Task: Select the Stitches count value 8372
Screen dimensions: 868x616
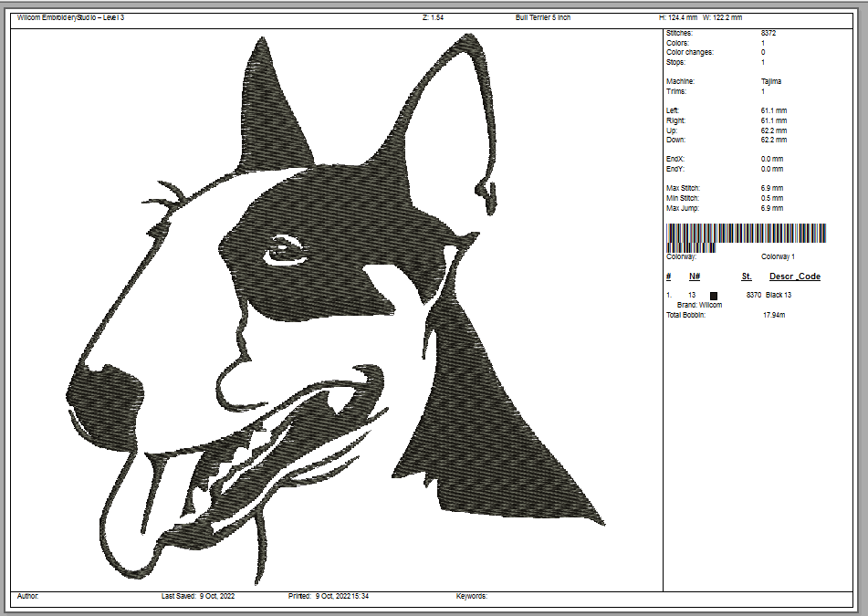Action: coord(769,34)
